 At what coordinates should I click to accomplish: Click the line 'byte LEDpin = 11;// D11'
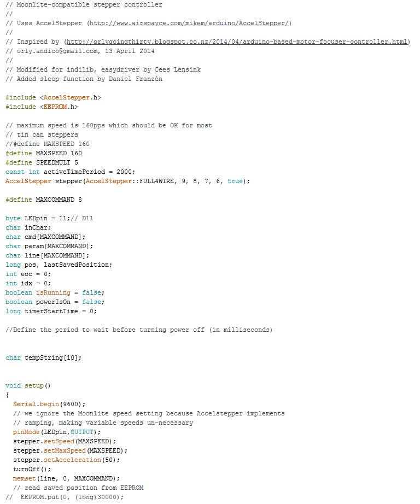[x=50, y=219]
